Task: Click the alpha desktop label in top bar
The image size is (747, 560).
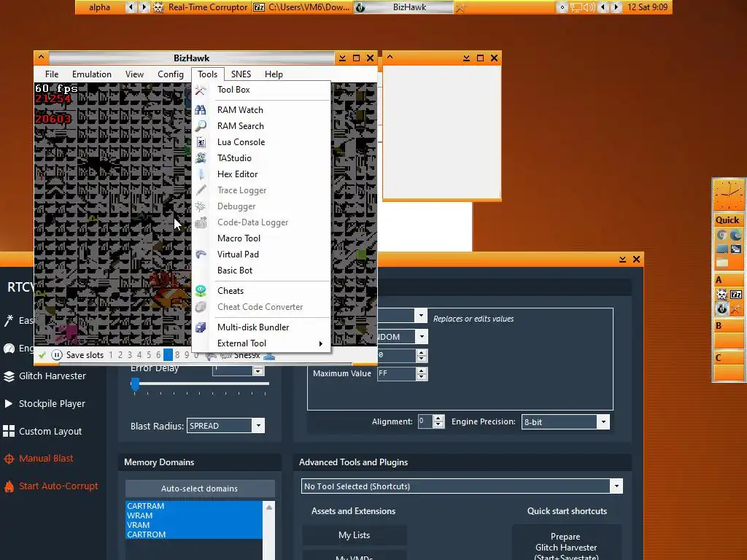Action: 99,7
